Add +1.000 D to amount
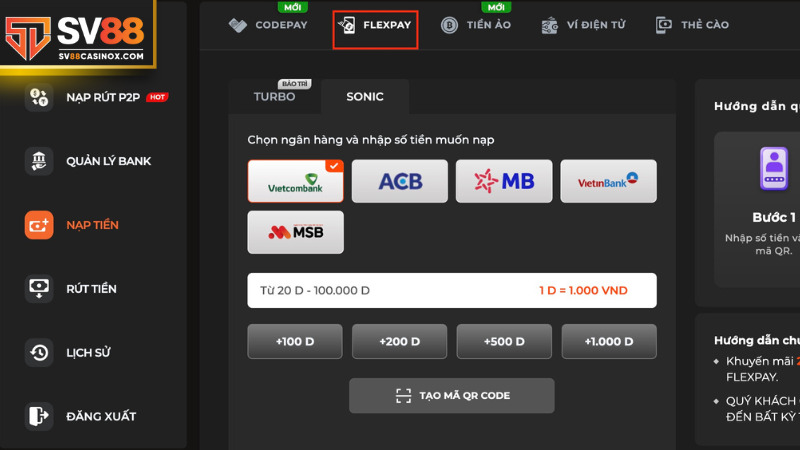The width and height of the screenshot is (800, 450). coord(609,341)
